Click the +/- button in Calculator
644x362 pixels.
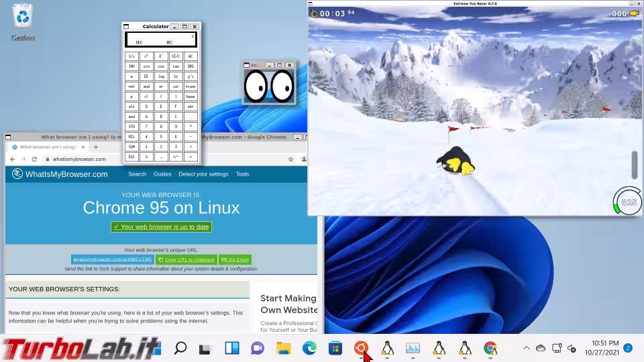coord(176,157)
